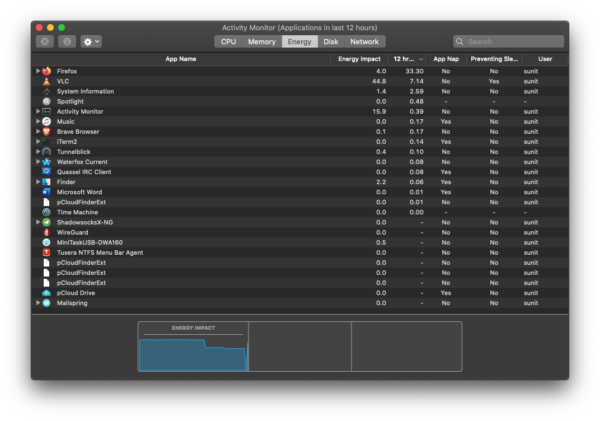Select the VLC cone icon
This screenshot has height=421, width=600.
tap(47, 81)
